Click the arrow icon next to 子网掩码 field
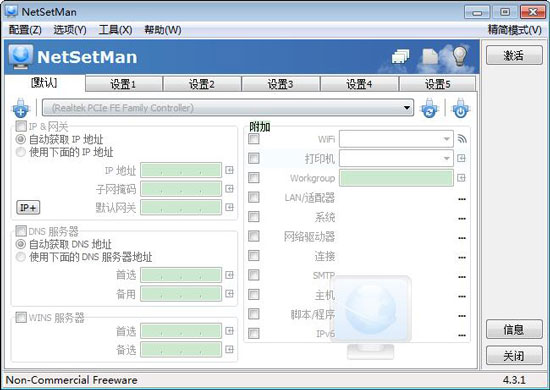This screenshot has width=550, height=390. tap(229, 189)
